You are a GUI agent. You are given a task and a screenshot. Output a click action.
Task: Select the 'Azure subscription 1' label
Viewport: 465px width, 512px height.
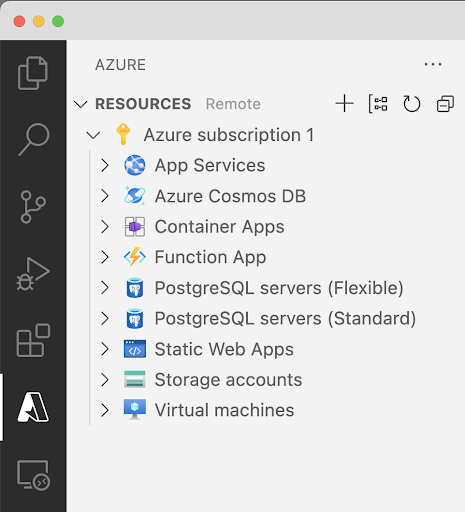(x=229, y=135)
